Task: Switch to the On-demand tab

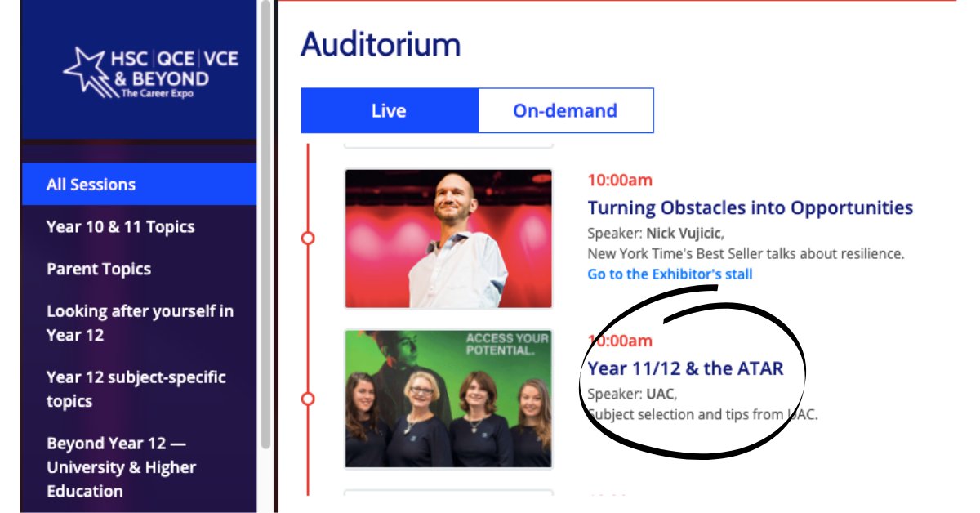Action: [565, 110]
